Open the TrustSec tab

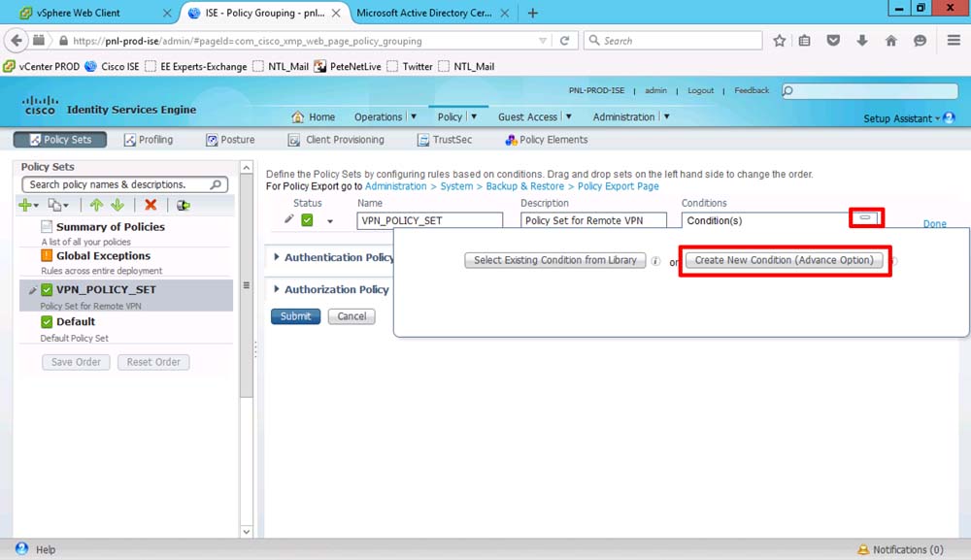(444, 140)
